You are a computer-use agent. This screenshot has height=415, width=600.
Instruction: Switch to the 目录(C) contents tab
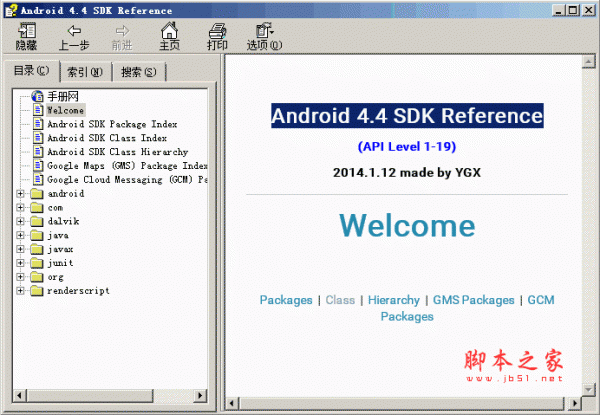point(31,71)
